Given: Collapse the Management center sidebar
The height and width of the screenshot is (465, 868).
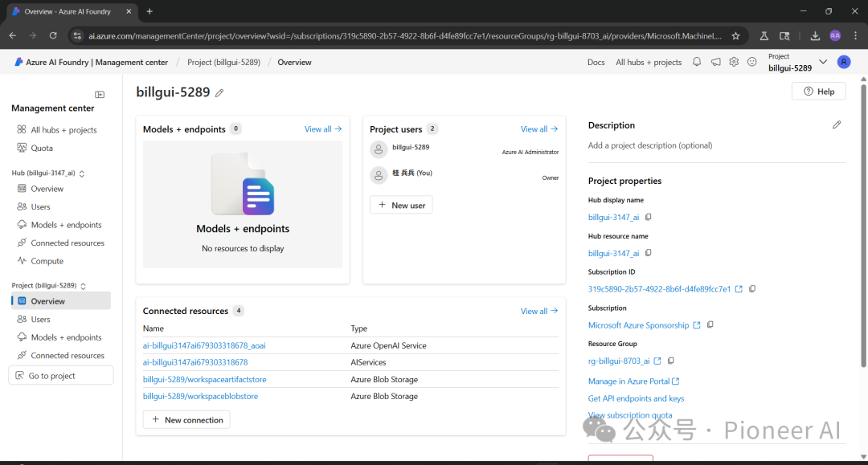Looking at the screenshot, I should pyautogui.click(x=100, y=94).
